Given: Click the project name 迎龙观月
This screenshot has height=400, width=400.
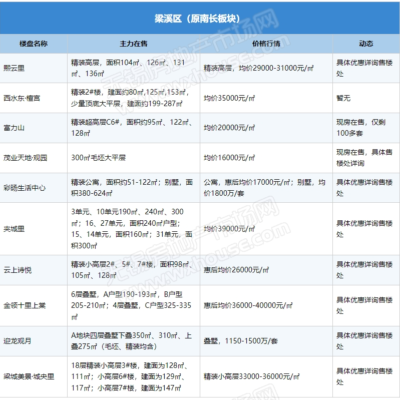Looking at the screenshot, I should 18,341.
